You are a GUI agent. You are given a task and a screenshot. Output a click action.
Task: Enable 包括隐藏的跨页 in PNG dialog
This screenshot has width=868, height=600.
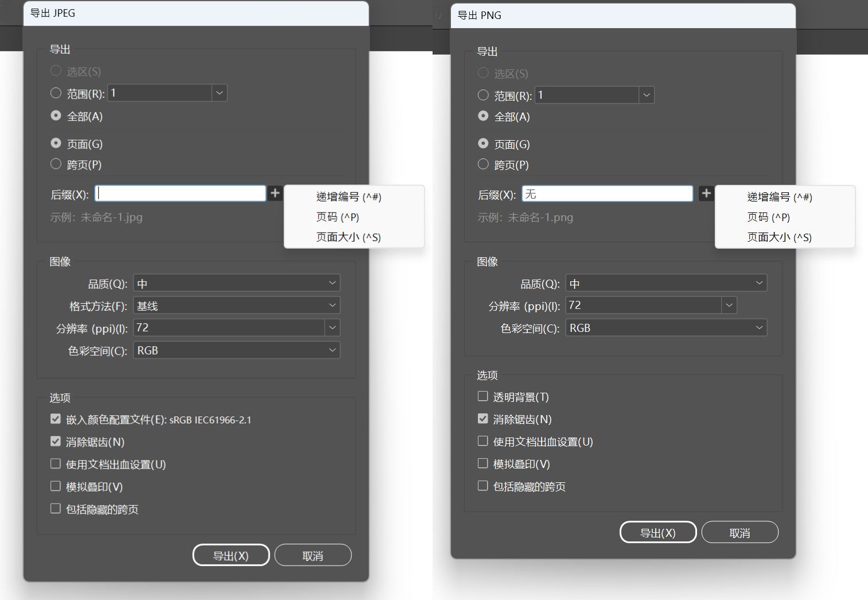click(482, 485)
